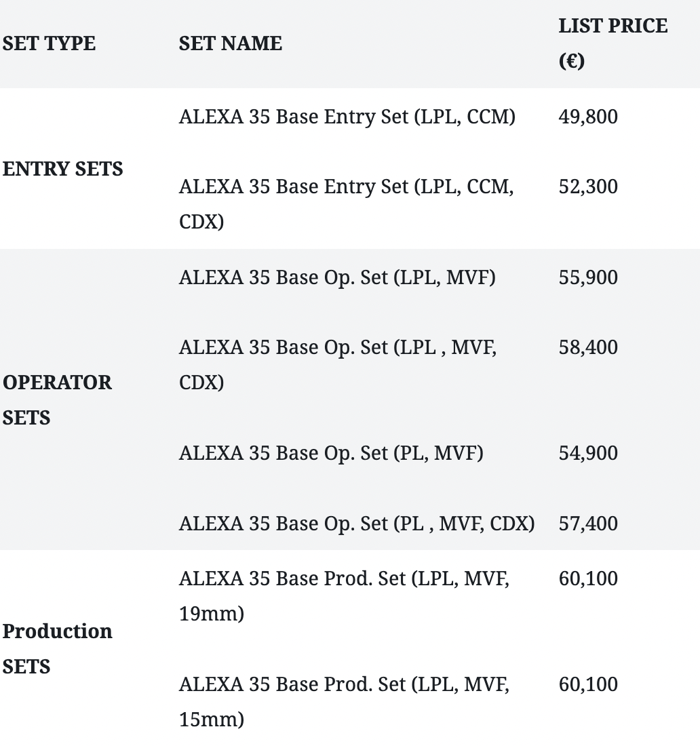The image size is (700, 746).
Task: Click the SET NAME column header
Action: click(x=230, y=43)
